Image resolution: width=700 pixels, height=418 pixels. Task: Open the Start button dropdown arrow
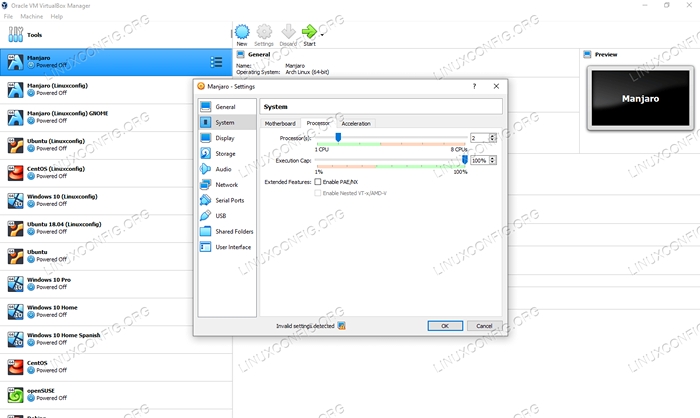click(322, 35)
